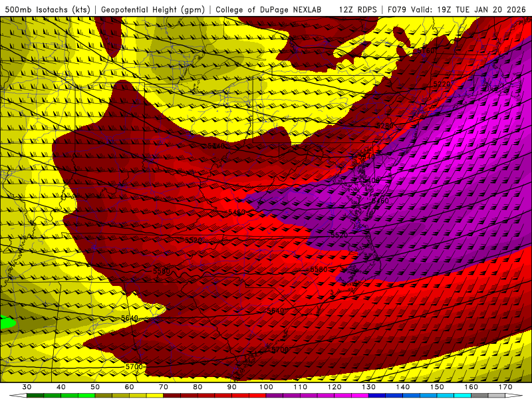The image size is (532, 399).
Task: Click the 5160 height contour label
Action: click(x=426, y=51)
